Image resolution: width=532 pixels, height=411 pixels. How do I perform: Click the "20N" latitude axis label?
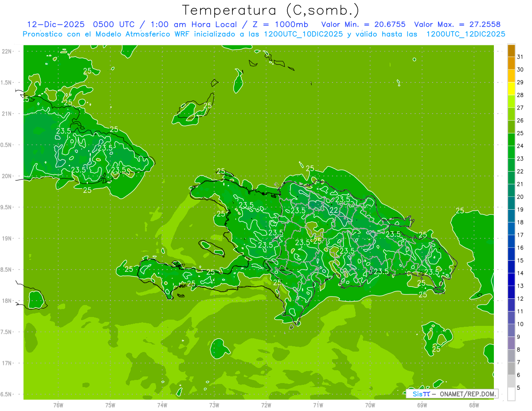[x=7, y=176]
